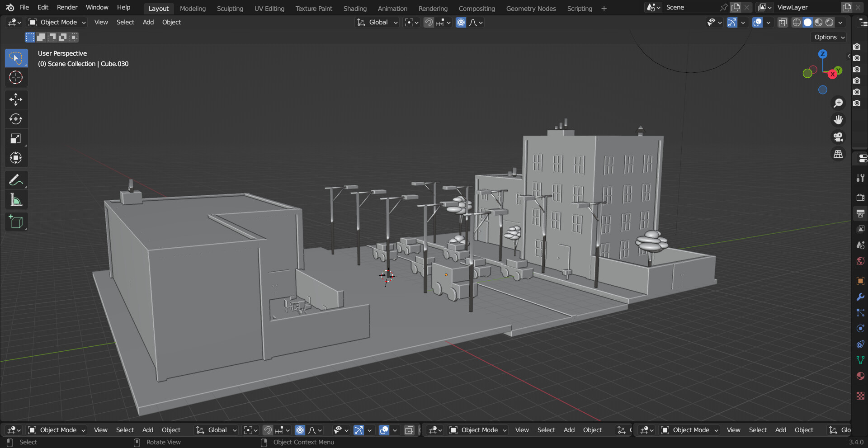
Task: Select the Rotate tool in the toolbar
Action: 16,119
